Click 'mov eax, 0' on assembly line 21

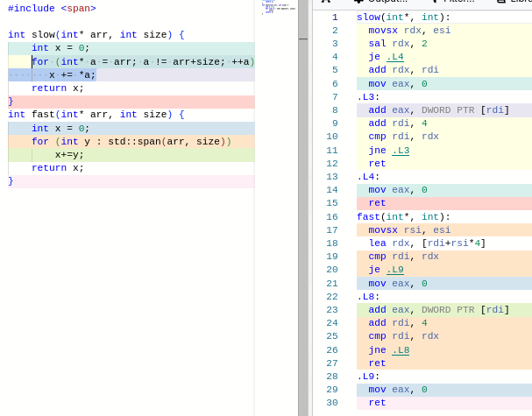point(398,283)
